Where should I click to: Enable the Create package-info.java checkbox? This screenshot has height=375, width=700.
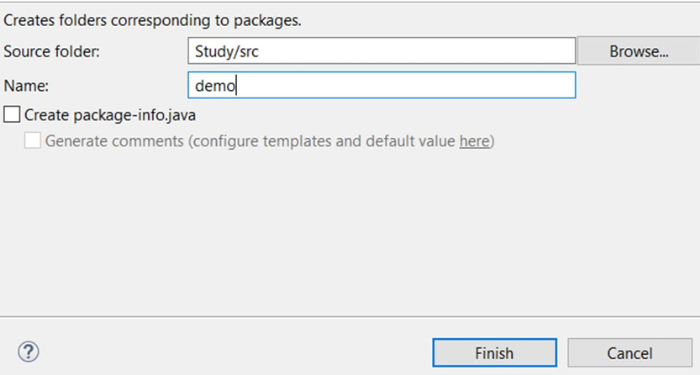[x=12, y=115]
